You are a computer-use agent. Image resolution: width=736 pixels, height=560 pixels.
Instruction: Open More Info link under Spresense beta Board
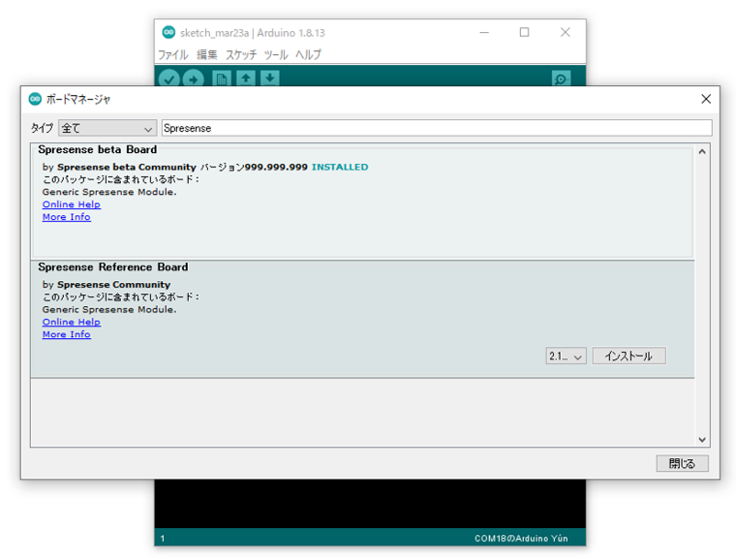point(66,217)
